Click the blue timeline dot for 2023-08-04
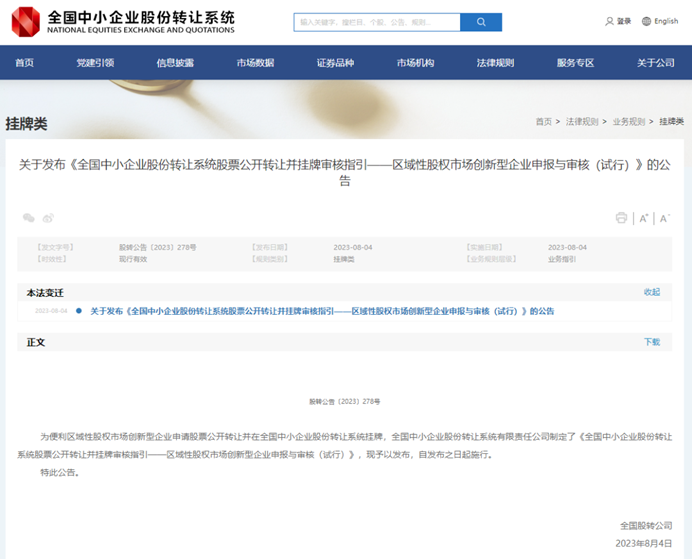 79,311
